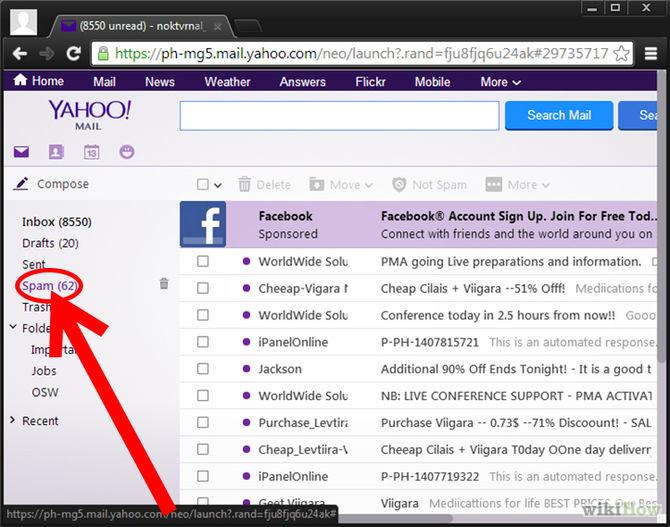Image resolution: width=670 pixels, height=527 pixels.
Task: Click the browser back arrow
Action: pos(20,54)
